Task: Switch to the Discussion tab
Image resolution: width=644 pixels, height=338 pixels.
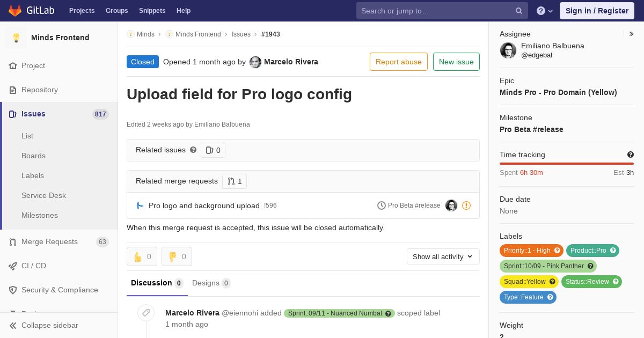Action: [157, 283]
